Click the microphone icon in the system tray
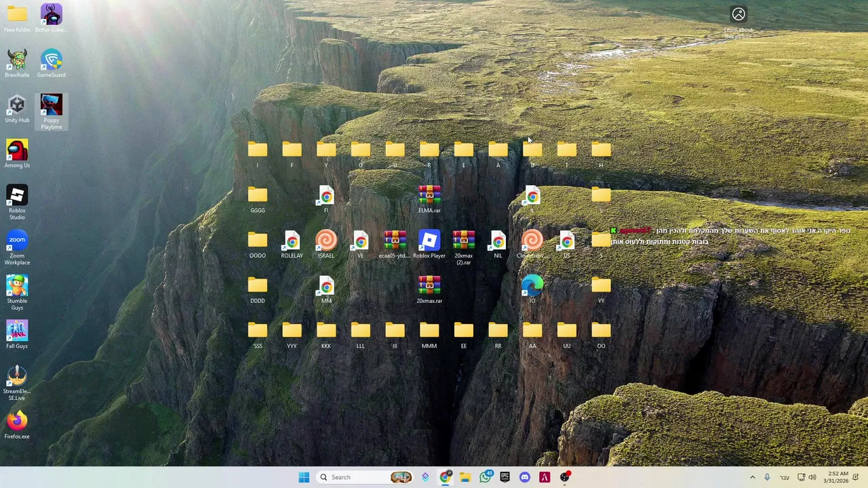 pos(767,477)
